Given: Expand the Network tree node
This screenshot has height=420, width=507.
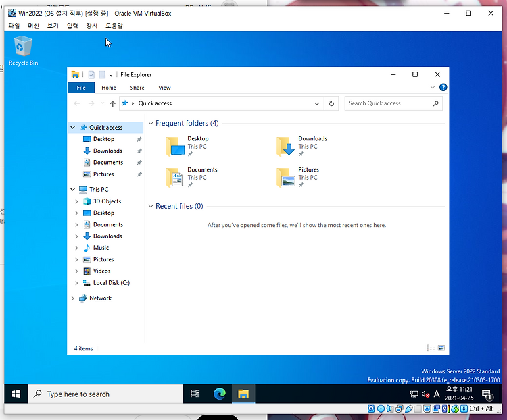Looking at the screenshot, I should [73, 298].
